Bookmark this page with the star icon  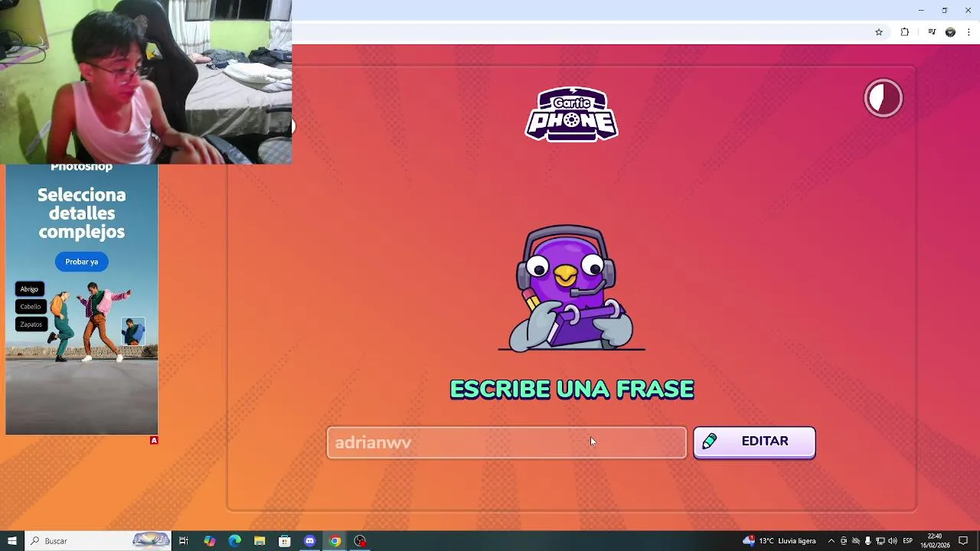[x=879, y=32]
